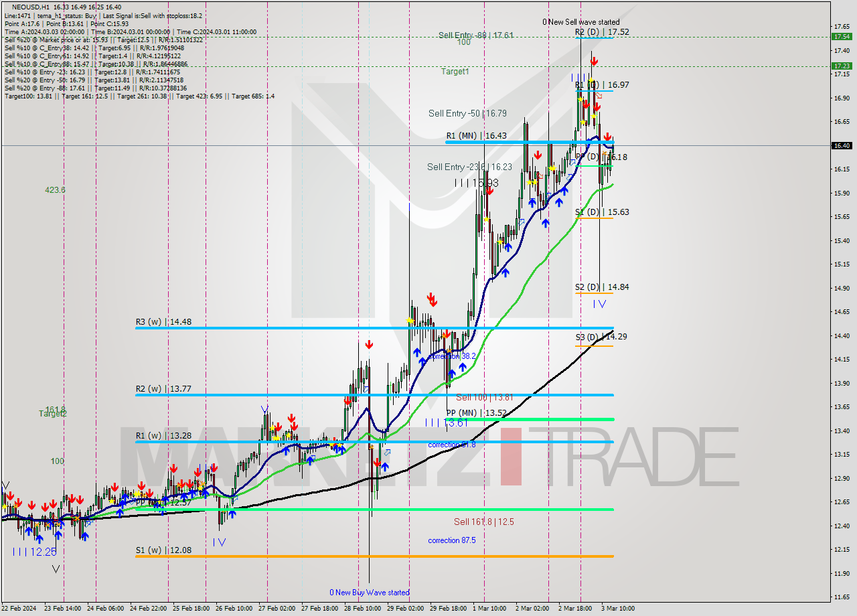Click the 'Sell %10 @ C_Entry61: 14.92' line
This screenshot has width=857, height=616.
92,56
